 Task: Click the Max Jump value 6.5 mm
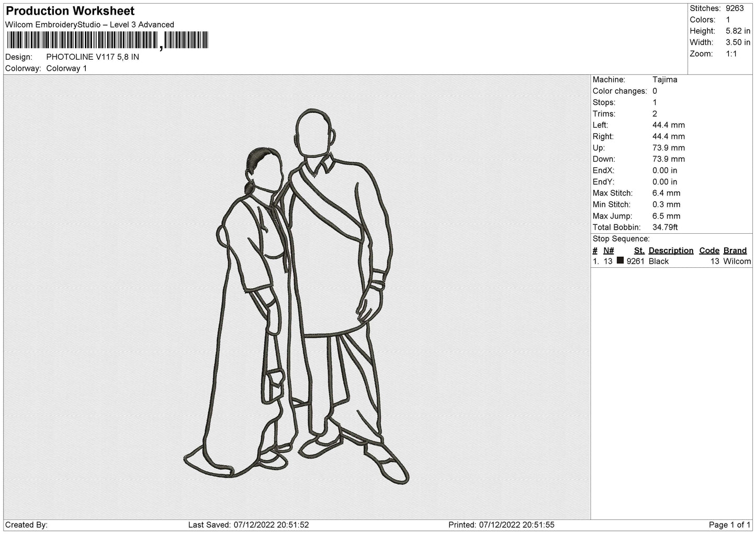[667, 216]
